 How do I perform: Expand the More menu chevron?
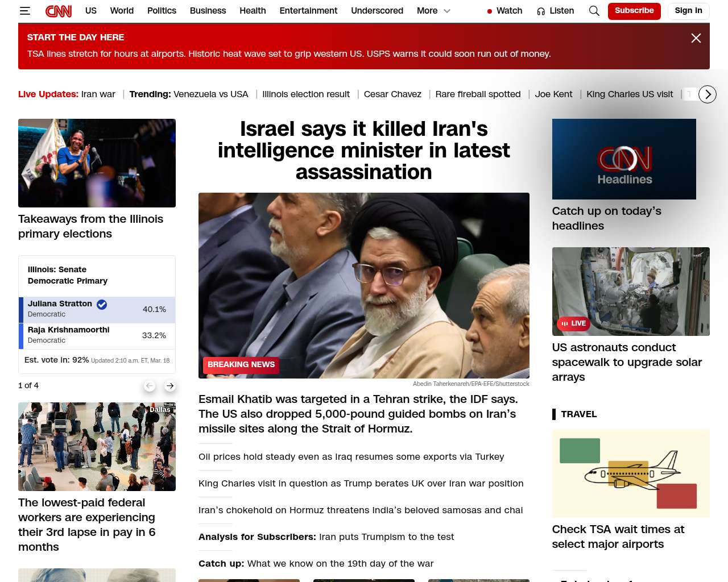click(447, 11)
